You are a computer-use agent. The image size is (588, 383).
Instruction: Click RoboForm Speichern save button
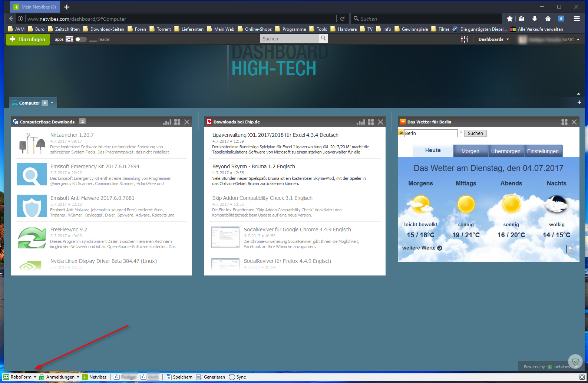click(x=179, y=377)
